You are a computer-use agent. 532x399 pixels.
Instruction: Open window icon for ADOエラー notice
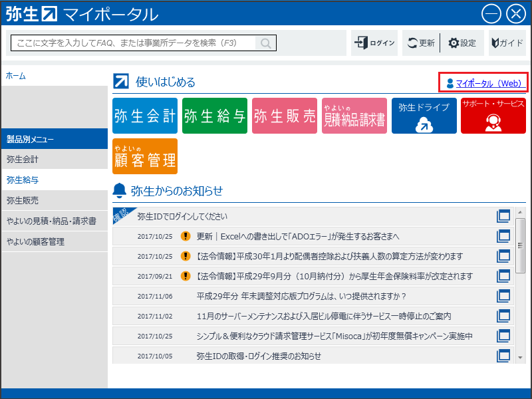click(x=503, y=236)
